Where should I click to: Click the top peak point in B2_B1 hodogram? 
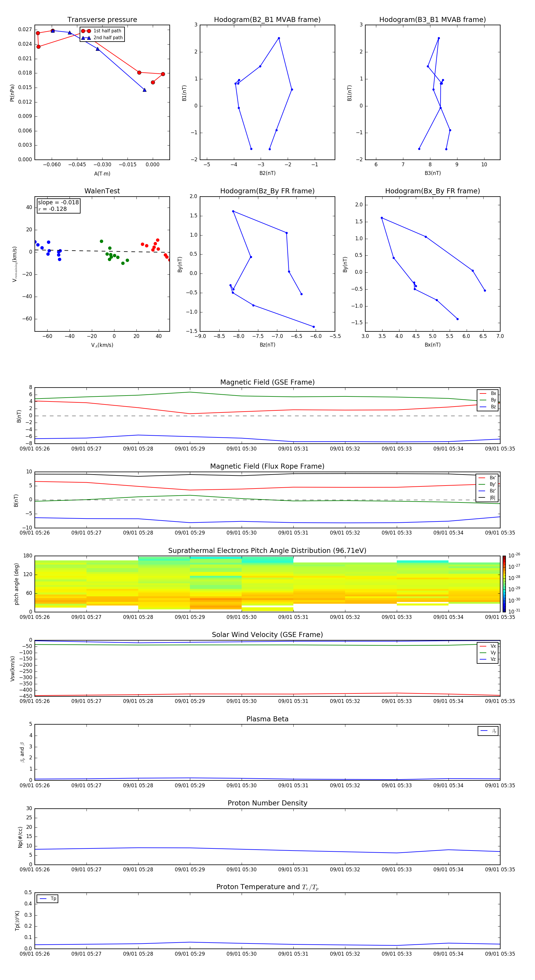pos(279,38)
